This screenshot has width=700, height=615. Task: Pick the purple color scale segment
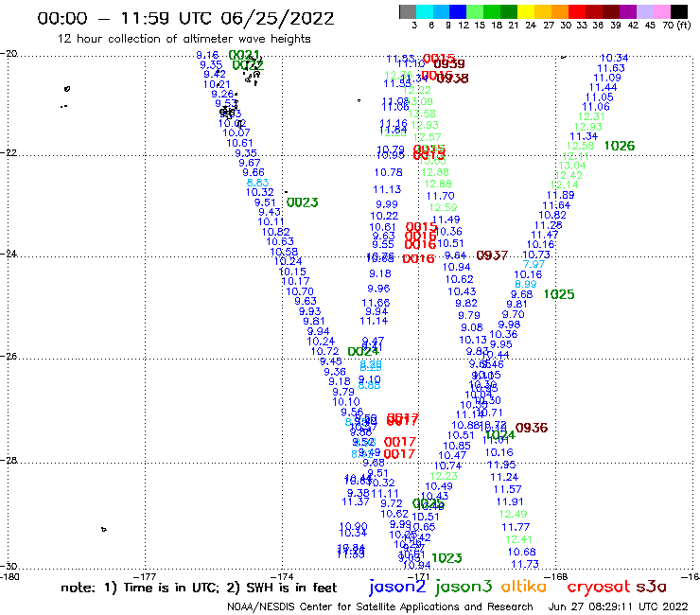pyautogui.click(x=628, y=11)
